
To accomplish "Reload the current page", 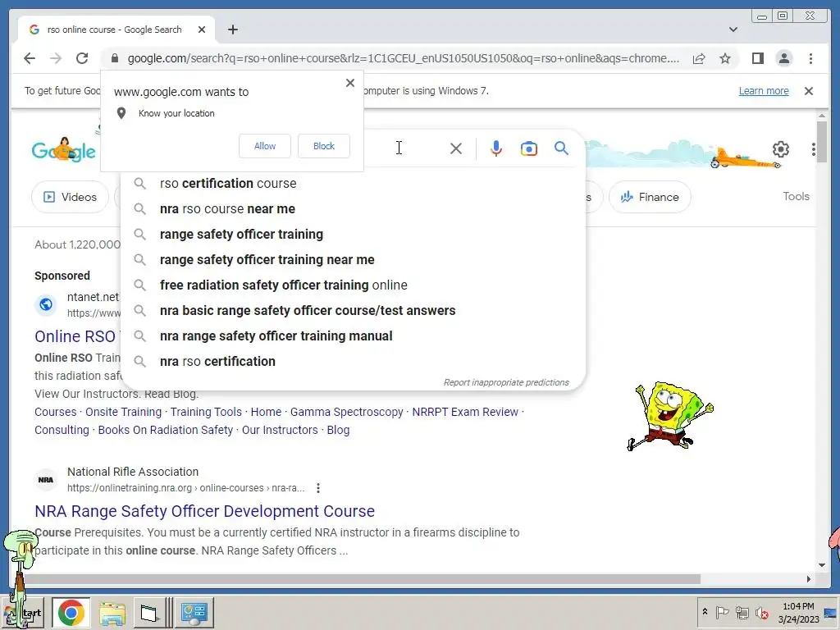I will 82,58.
